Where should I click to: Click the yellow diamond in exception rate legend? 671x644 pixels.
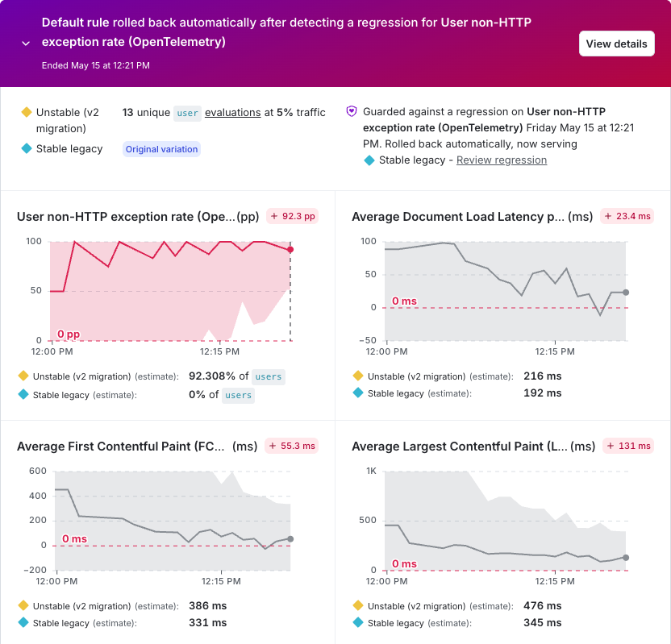pyautogui.click(x=23, y=376)
